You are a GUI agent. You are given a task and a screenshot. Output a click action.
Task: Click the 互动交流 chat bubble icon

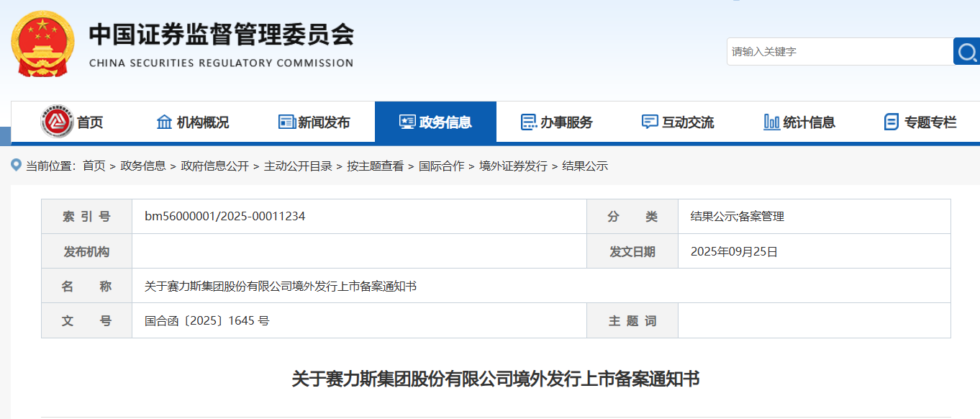pyautogui.click(x=650, y=122)
